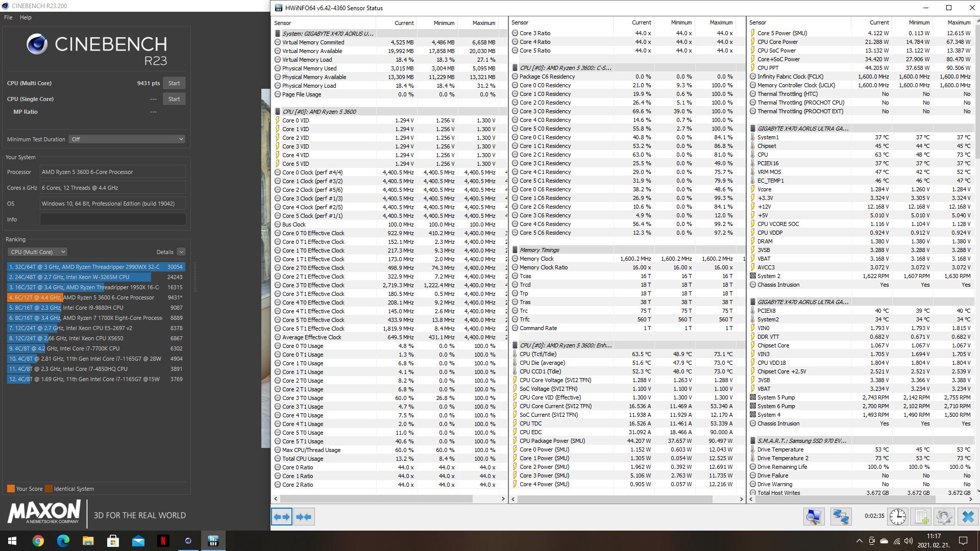
Task: Open the OneDrive cloud tray icon
Action: point(884,541)
